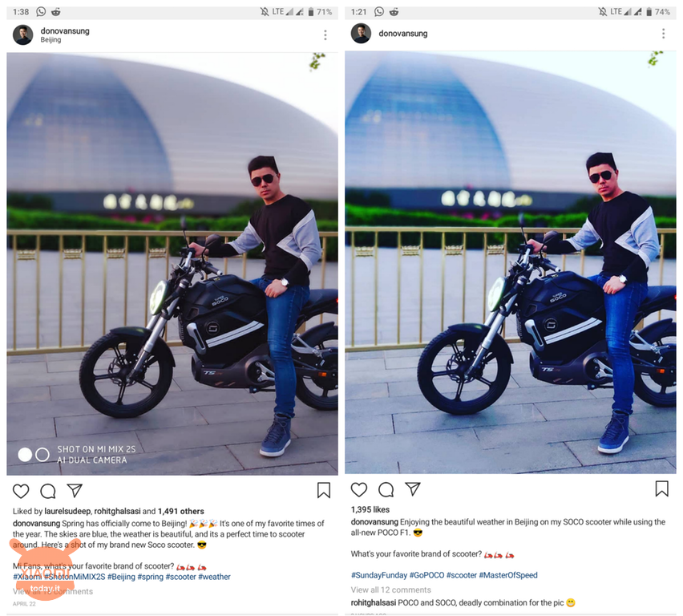Image resolution: width=683 pixels, height=616 pixels.
Task: Bookmark the left Mi Mix 2S post
Action: pos(324,490)
